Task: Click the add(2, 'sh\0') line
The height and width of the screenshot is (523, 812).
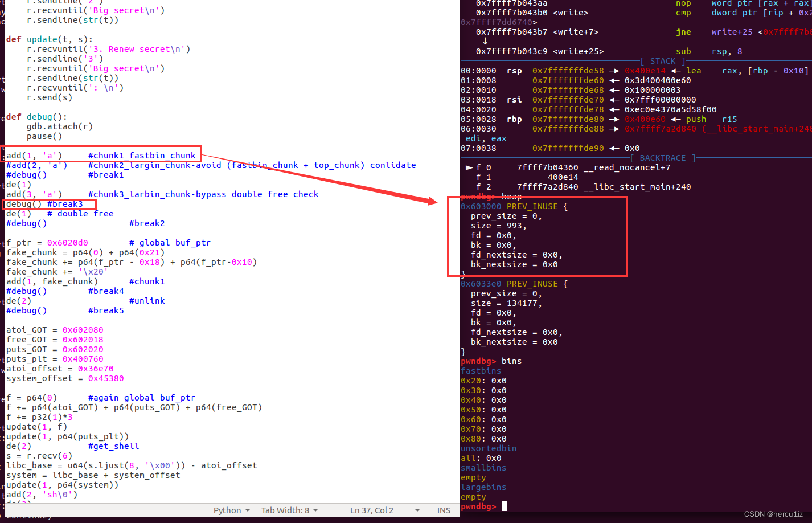Action: [x=42, y=495]
